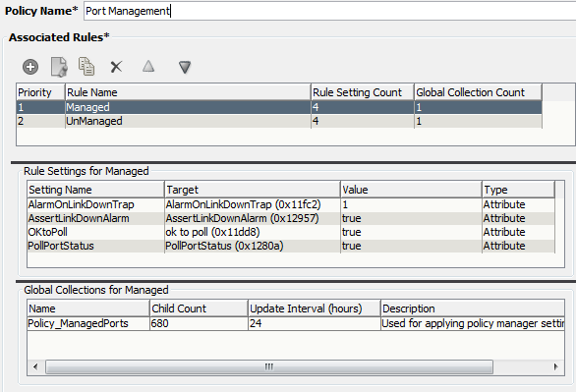Viewport: 576px width, 392px height.
Task: Click the Policy Name input field
Action: (329, 11)
